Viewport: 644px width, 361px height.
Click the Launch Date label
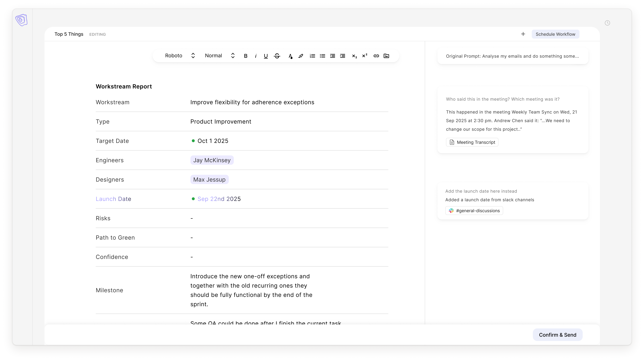point(113,199)
